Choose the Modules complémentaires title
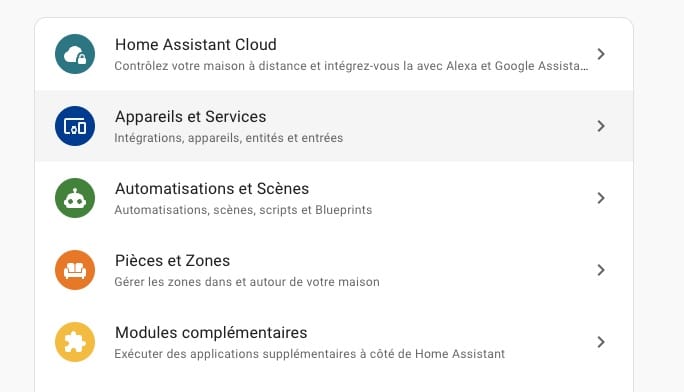Screen dimensions: 684x392 (x=211, y=333)
